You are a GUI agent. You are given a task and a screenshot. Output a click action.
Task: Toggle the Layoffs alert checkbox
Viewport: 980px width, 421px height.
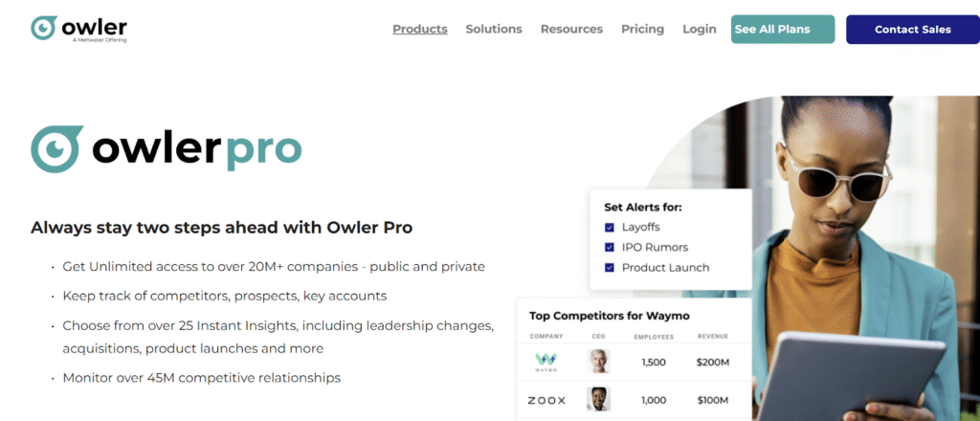pos(610,228)
